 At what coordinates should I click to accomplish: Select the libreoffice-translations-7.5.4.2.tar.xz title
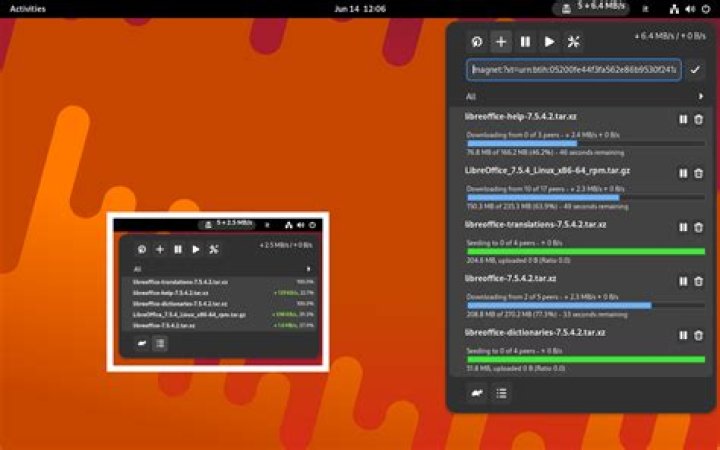535,225
